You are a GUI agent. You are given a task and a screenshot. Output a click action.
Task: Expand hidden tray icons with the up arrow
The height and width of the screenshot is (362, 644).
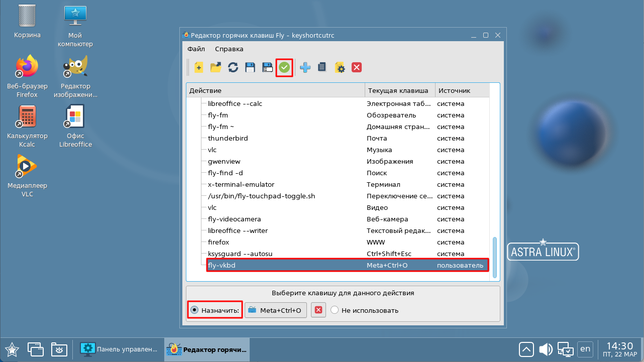pos(526,348)
